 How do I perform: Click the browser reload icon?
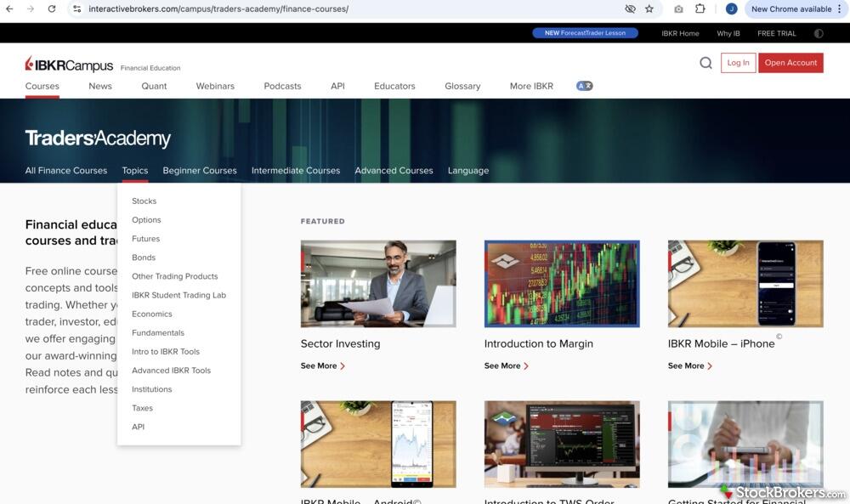click(x=51, y=8)
